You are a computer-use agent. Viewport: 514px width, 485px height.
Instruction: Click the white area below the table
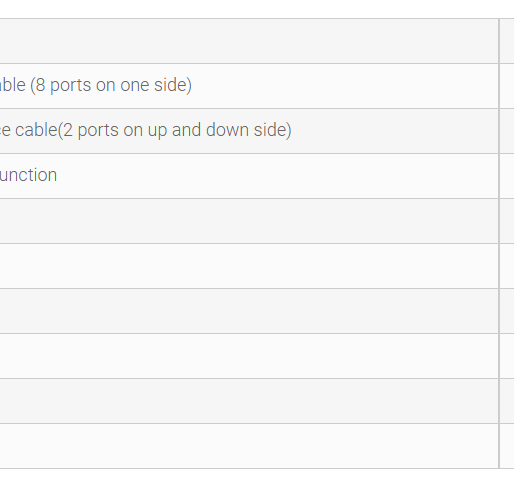click(257, 477)
